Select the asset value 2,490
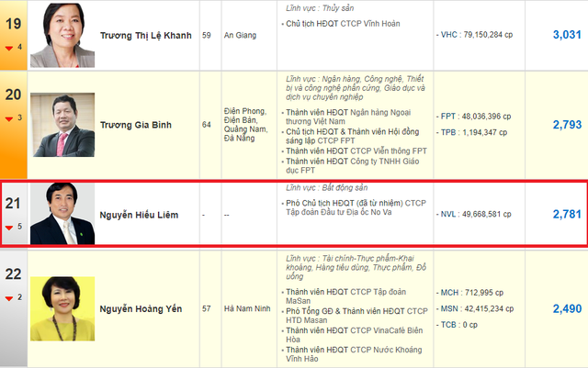 pos(567,308)
